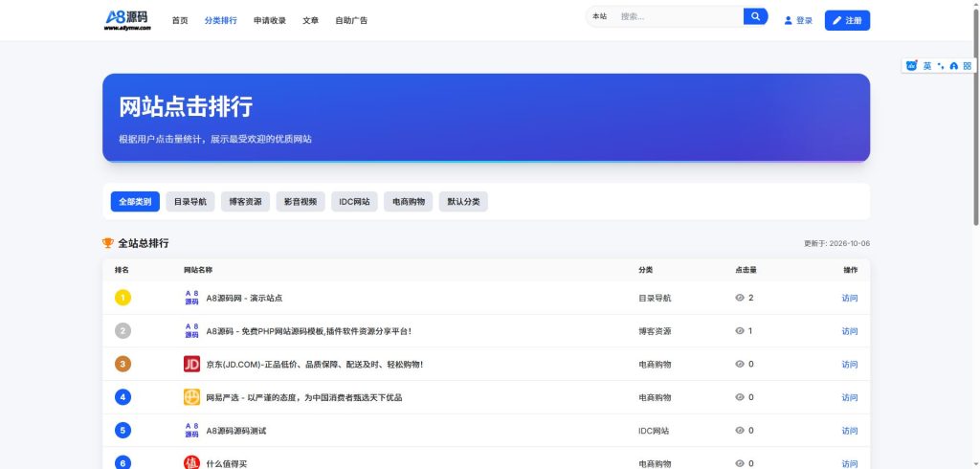Click the 博客资源 cell in the table
980x469 pixels.
tap(655, 331)
